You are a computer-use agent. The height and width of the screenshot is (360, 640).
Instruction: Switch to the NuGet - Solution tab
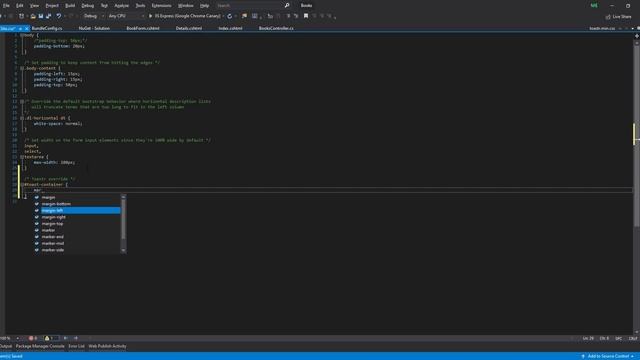pos(94,29)
